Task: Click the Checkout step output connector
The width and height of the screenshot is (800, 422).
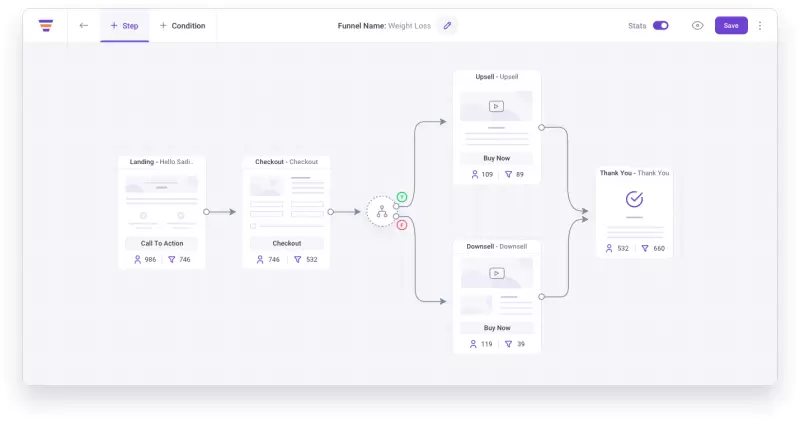Action: tap(331, 212)
